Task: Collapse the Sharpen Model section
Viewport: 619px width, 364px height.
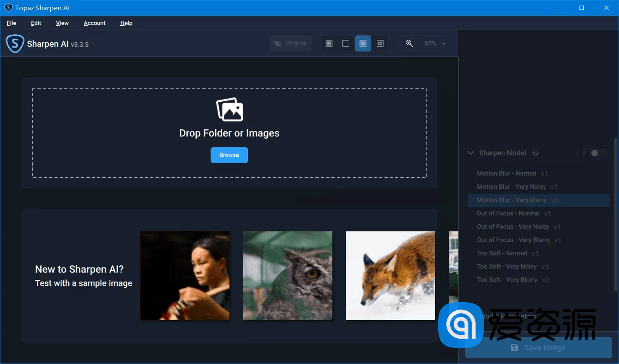Action: coord(470,153)
